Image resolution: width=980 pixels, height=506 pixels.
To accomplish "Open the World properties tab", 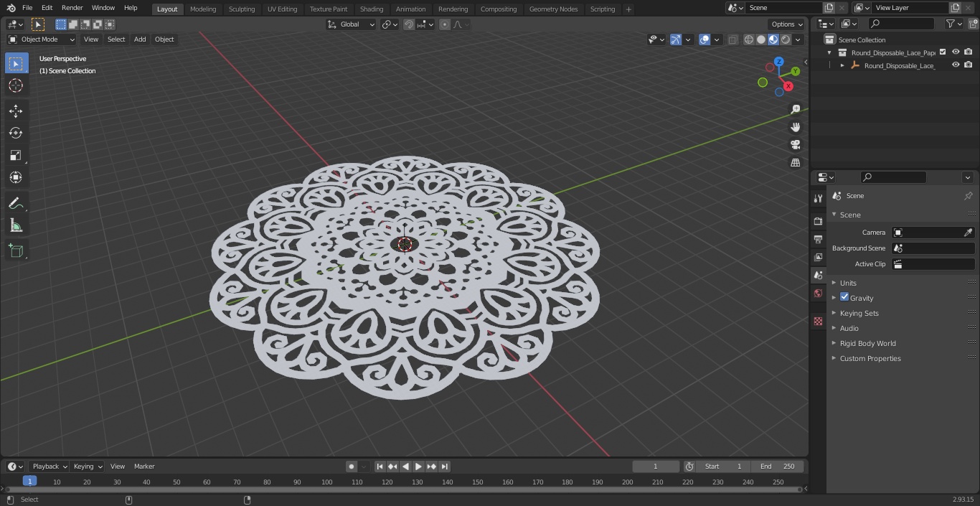I will (818, 294).
